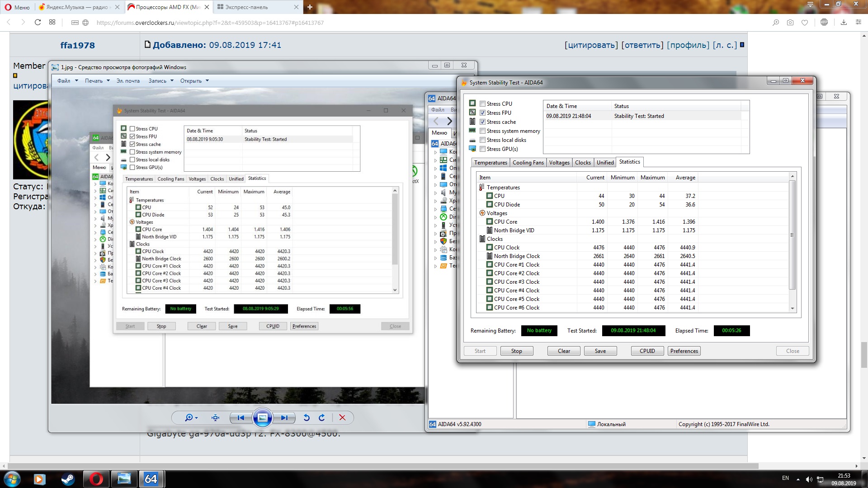The width and height of the screenshot is (868, 488).
Task: Open Steam from the taskbar
Action: point(68,479)
